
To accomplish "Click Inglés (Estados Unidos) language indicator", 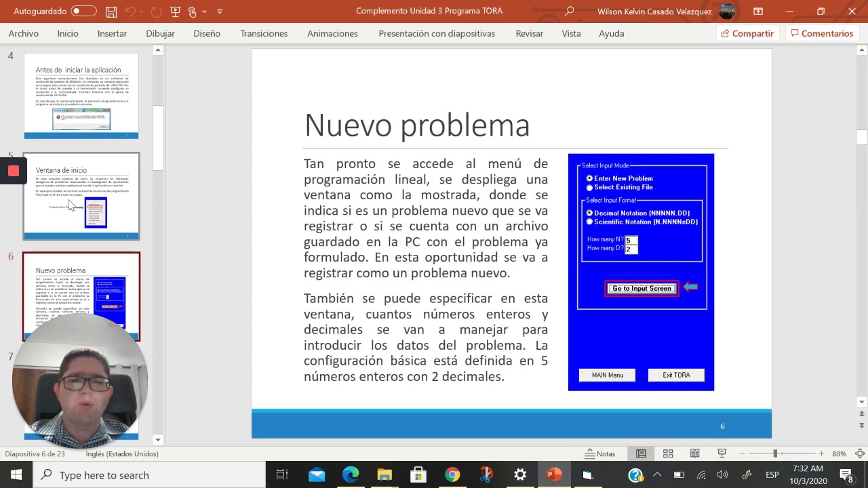I will (122, 453).
